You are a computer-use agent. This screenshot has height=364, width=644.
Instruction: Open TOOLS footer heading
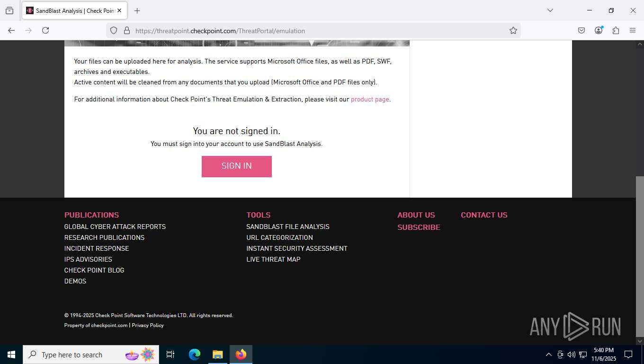pos(259,215)
